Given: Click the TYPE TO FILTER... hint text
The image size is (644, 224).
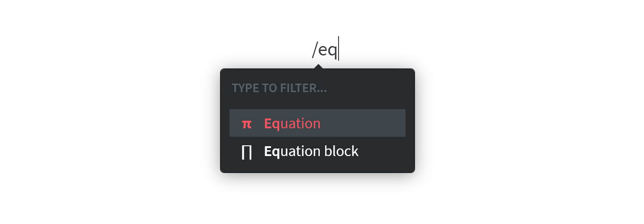Looking at the screenshot, I should click(x=279, y=88).
